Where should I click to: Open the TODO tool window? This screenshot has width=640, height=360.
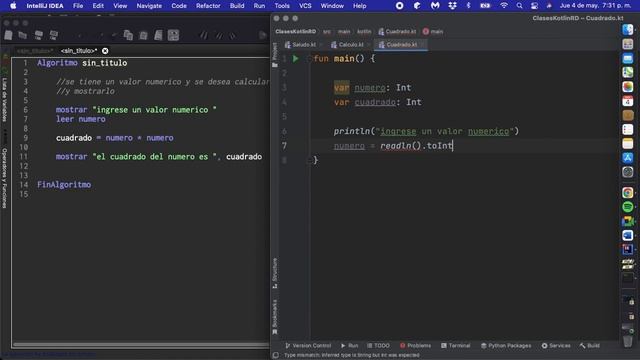(x=378, y=345)
